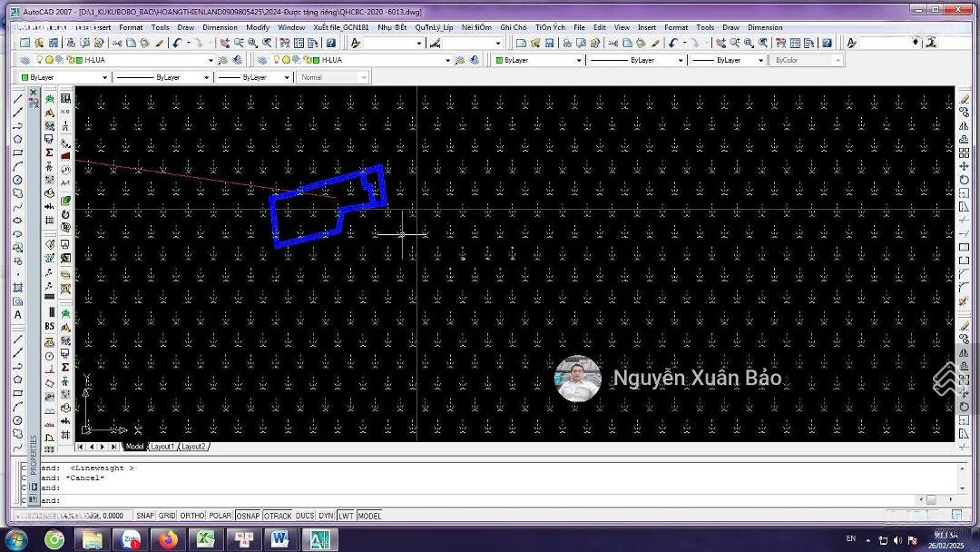Click the MODEL button in status bar

(x=369, y=516)
